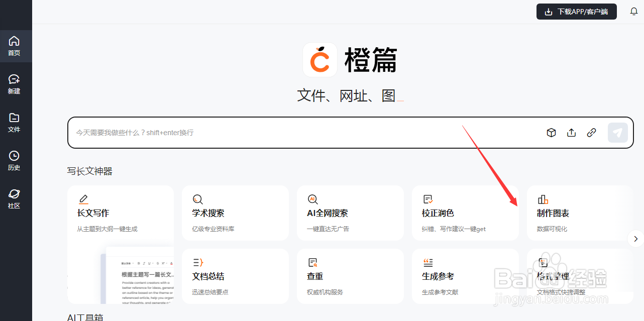Screen dimensions: 644x321
Task: Click the AI search icon on AI全网搜索
Action: coord(313,199)
